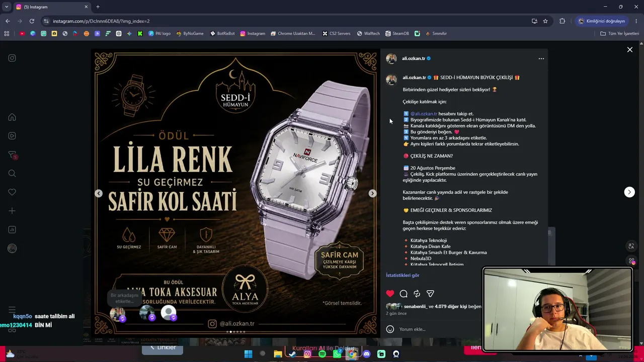Click the tagged person avatar with blank profile picture
The height and width of the screenshot is (362, 644).
pyautogui.click(x=169, y=313)
